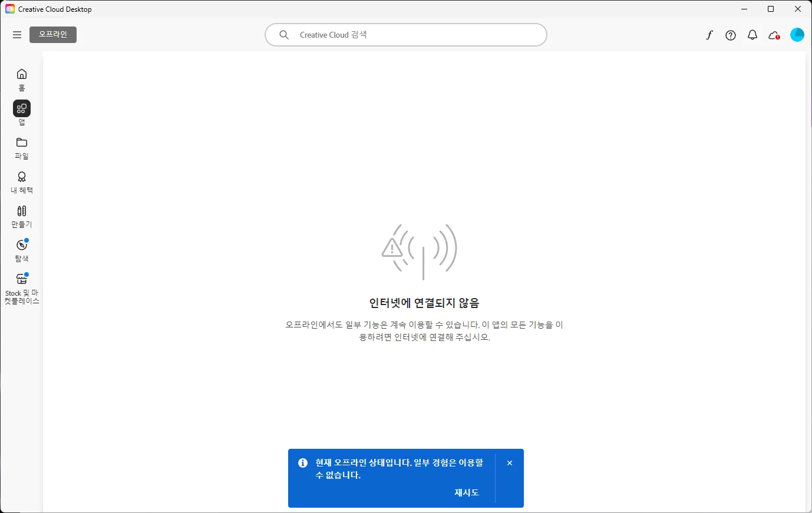Image resolution: width=812 pixels, height=513 pixels.
Task: Click the info icon in blue notification
Action: pyautogui.click(x=303, y=463)
